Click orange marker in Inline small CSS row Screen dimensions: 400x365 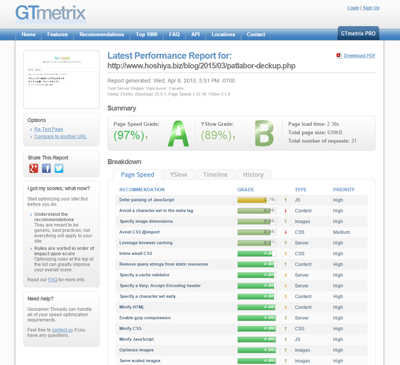tap(286, 254)
